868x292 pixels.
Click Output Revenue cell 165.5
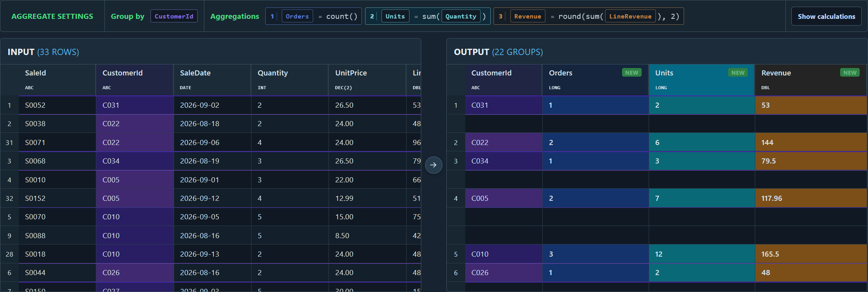coord(811,254)
